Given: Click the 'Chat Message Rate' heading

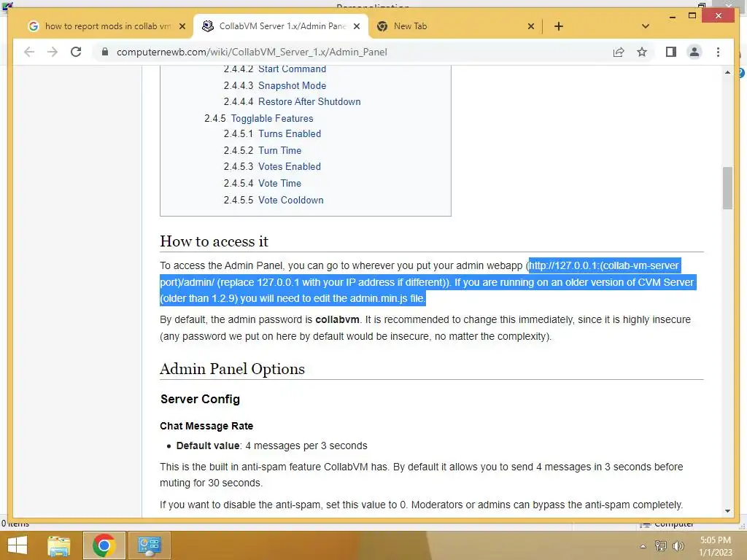Looking at the screenshot, I should coord(206,426).
